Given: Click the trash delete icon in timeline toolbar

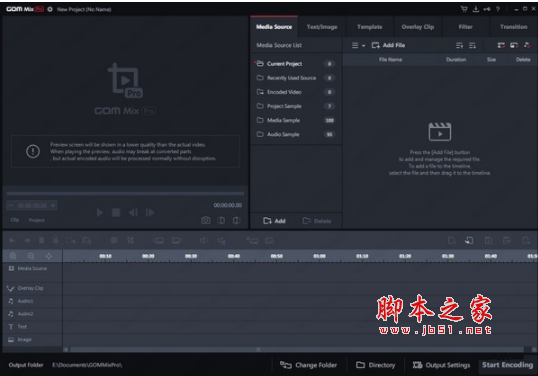Looking at the screenshot, I should (x=41, y=240).
